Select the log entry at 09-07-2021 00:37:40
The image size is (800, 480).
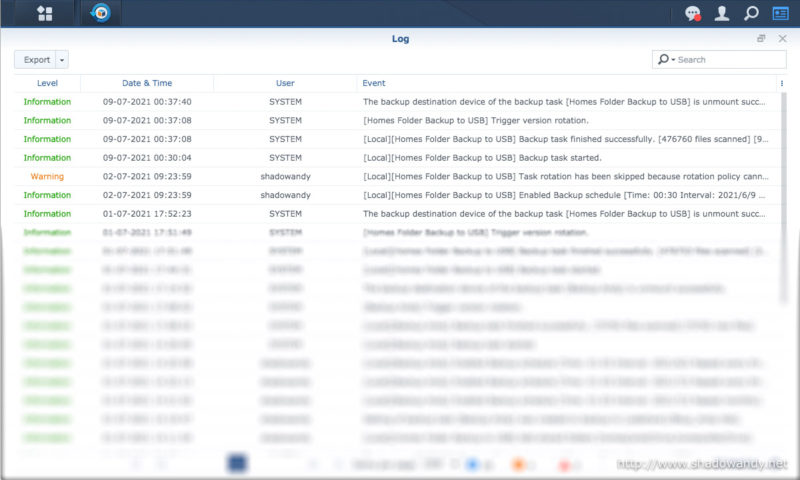(x=397, y=102)
